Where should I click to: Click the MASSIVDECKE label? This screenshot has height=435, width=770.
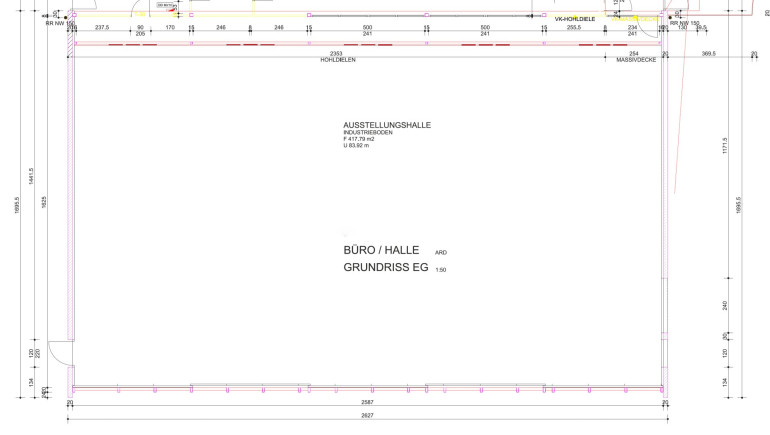(x=635, y=60)
